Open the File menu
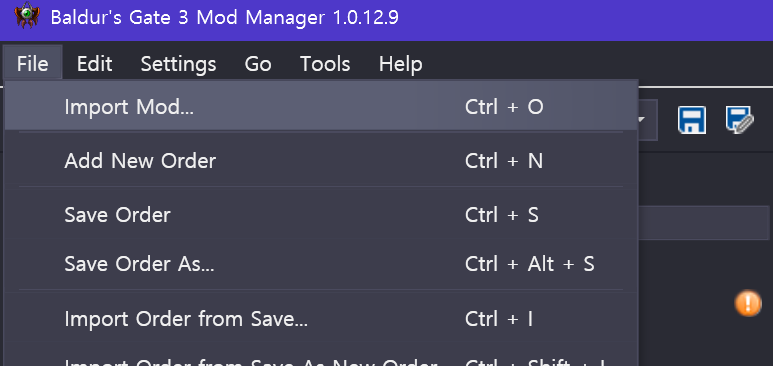Screen dimensions: 773x366 [x=33, y=64]
